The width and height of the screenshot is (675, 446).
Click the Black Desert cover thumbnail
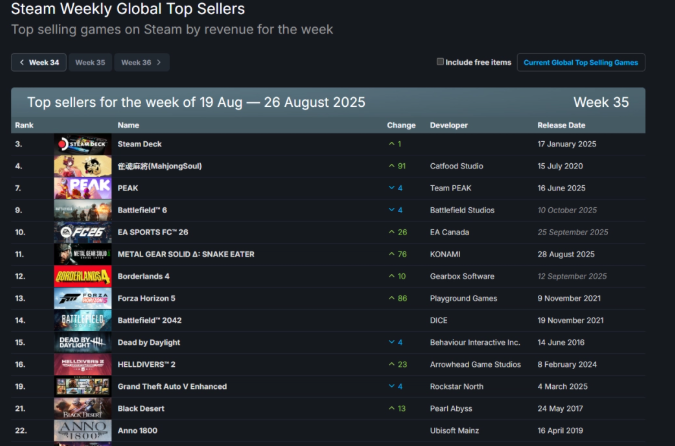83,409
